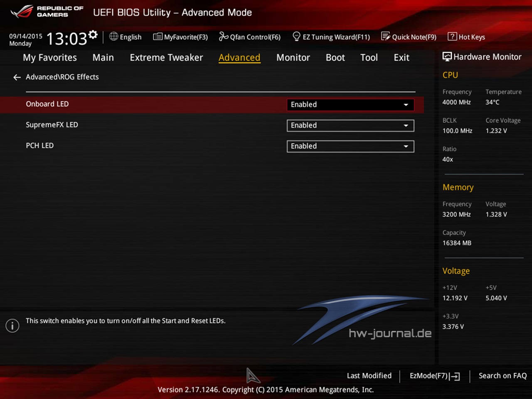Click the back arrow next to Advanced\ROG Effects
The height and width of the screenshot is (399, 532).
point(17,77)
